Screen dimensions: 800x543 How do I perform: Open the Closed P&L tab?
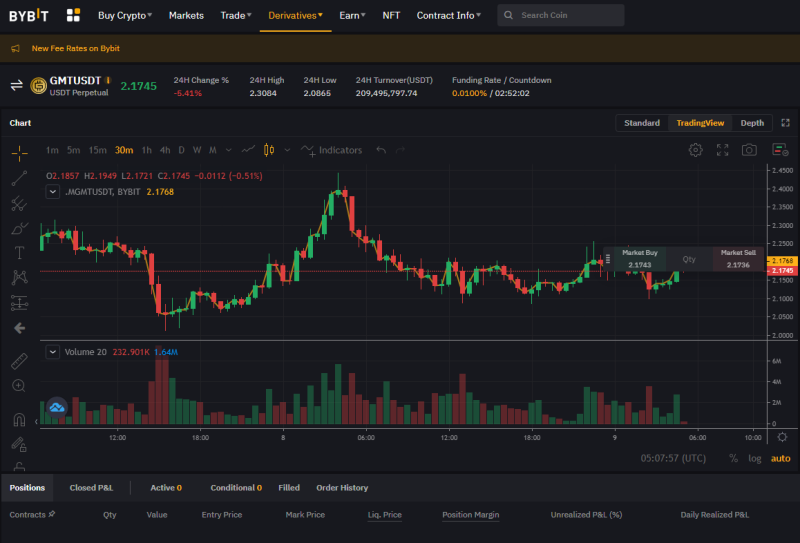click(x=91, y=488)
